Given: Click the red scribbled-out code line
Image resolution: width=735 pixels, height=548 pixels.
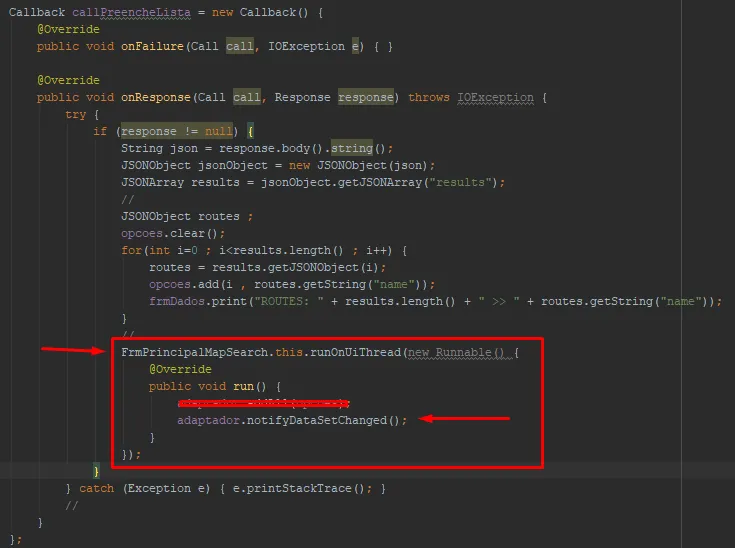Looking at the screenshot, I should pyautogui.click(x=262, y=403).
